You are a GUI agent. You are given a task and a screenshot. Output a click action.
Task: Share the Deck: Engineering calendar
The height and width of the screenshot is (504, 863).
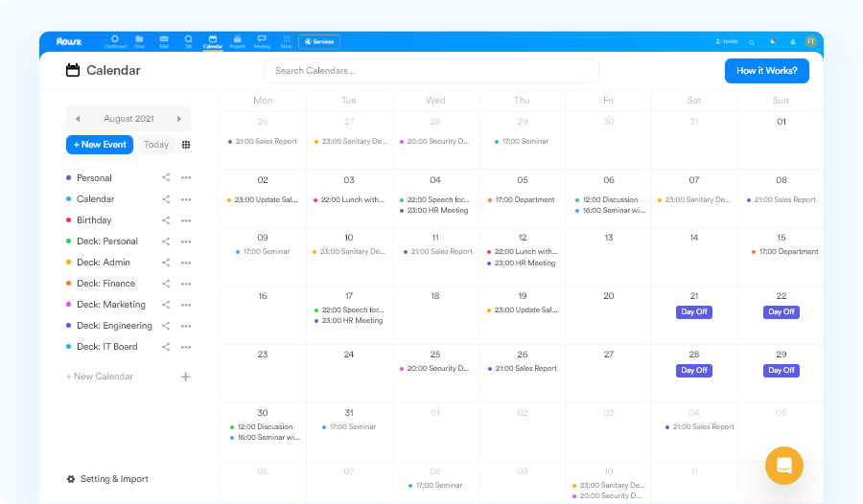click(166, 326)
